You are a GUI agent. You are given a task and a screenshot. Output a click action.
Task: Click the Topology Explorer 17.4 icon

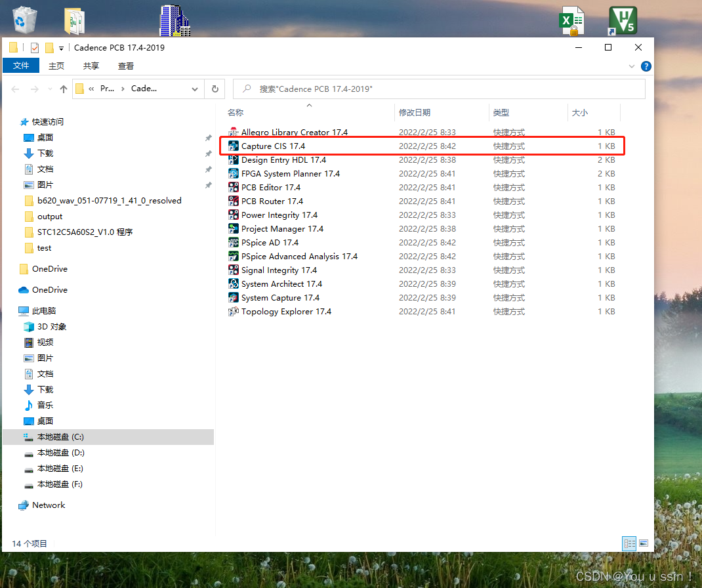click(234, 312)
